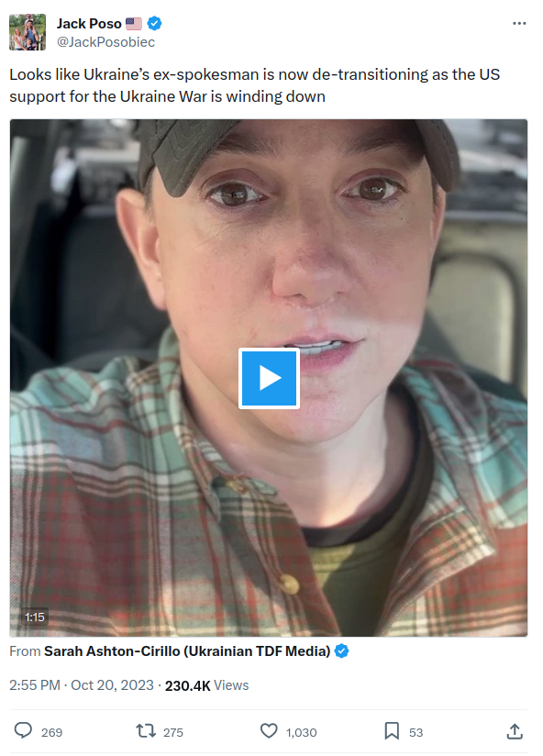
Task: Click the repost arrows icon
Action: 146,731
